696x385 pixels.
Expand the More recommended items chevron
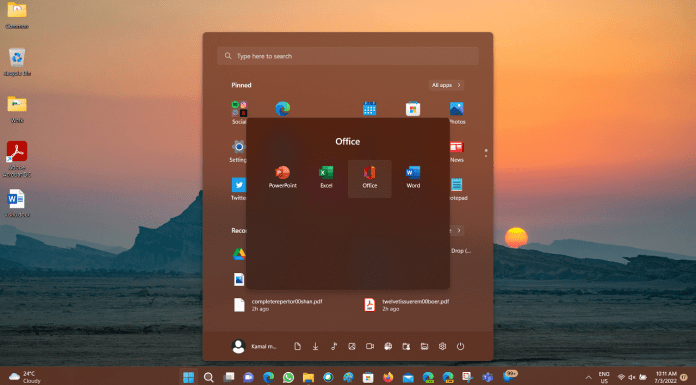click(x=459, y=230)
